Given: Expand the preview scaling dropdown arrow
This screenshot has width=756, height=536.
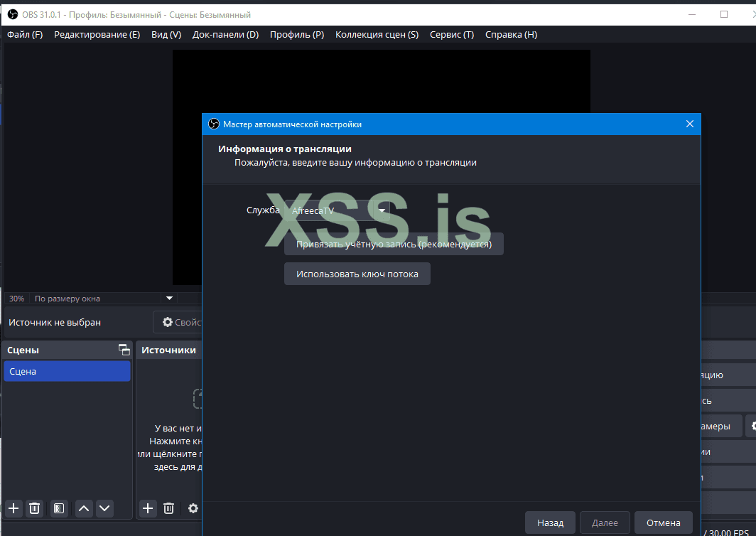Looking at the screenshot, I should 169,298.
